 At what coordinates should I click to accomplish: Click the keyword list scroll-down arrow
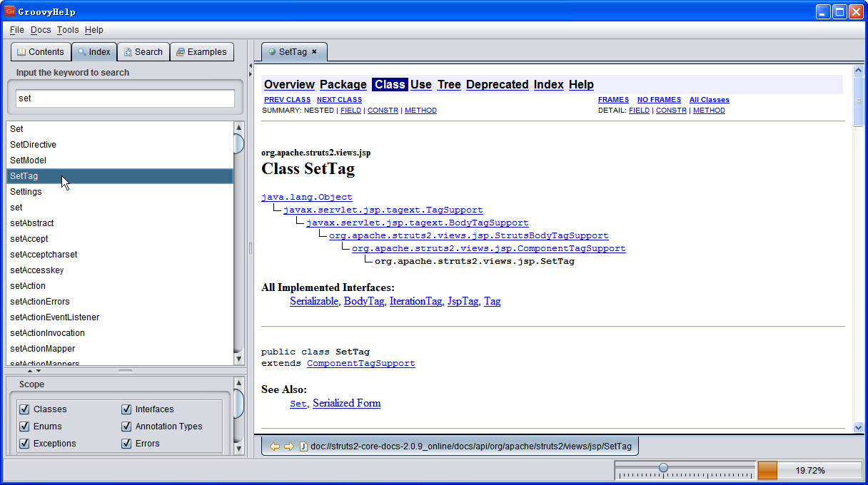239,359
